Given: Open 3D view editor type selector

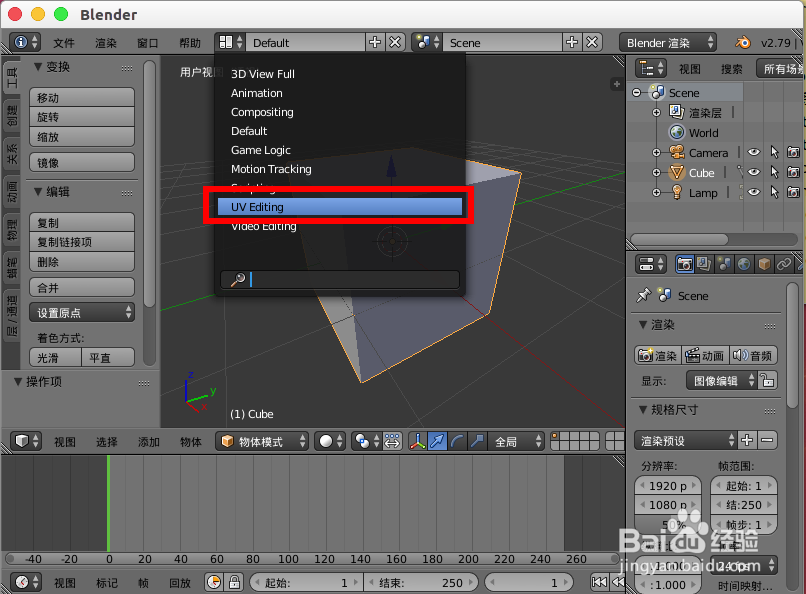Looking at the screenshot, I should [26, 441].
